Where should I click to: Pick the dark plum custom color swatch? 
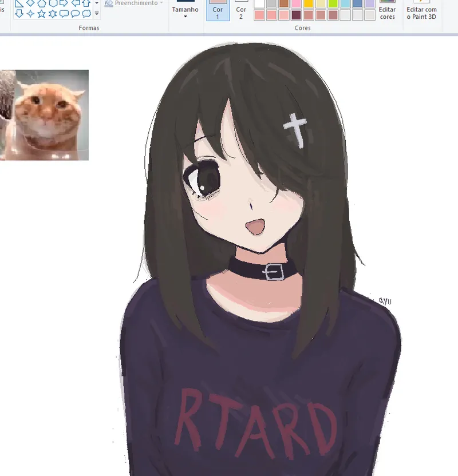[296, 15]
